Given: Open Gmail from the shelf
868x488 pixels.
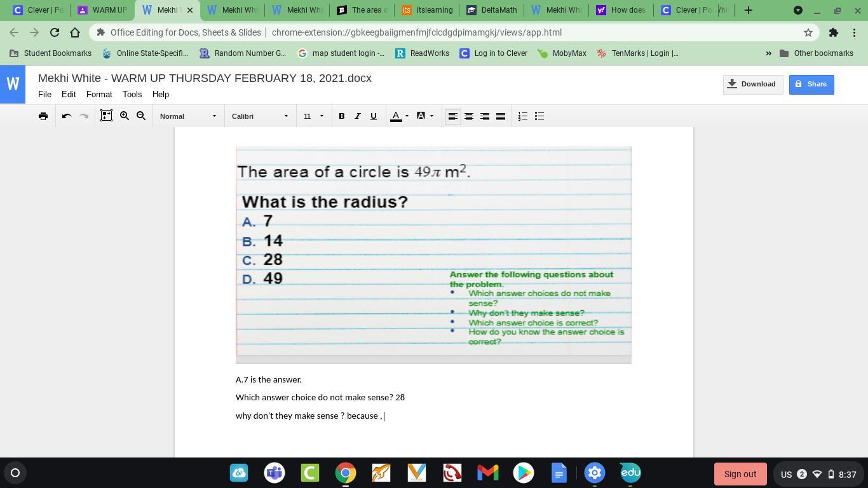Looking at the screenshot, I should coord(488,473).
